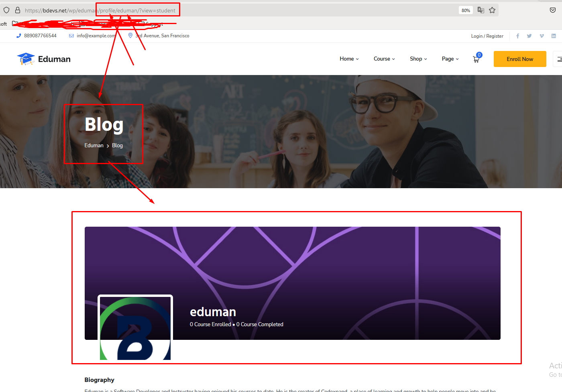Screen dimensions: 562x392
Task: Bookmark this page with the star icon
Action: (492, 10)
